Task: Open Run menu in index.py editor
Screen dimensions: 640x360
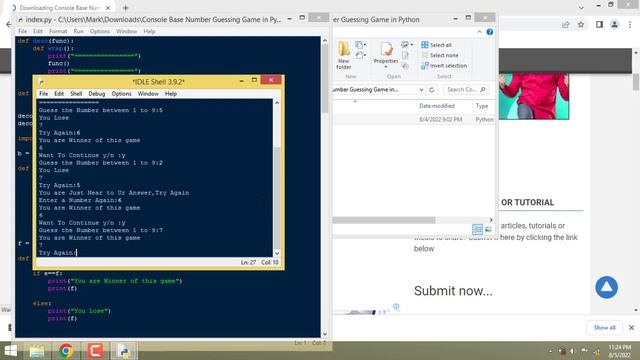Action: [x=78, y=31]
